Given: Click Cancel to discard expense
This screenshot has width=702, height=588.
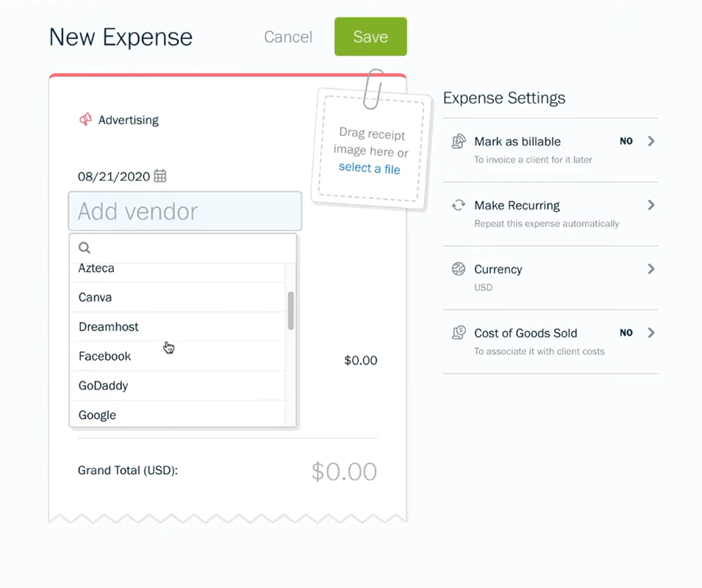Looking at the screenshot, I should click(x=288, y=37).
